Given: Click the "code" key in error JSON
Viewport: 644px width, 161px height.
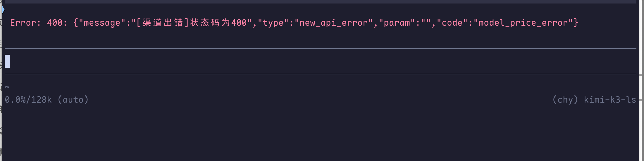Looking at the screenshot, I should tap(452, 23).
